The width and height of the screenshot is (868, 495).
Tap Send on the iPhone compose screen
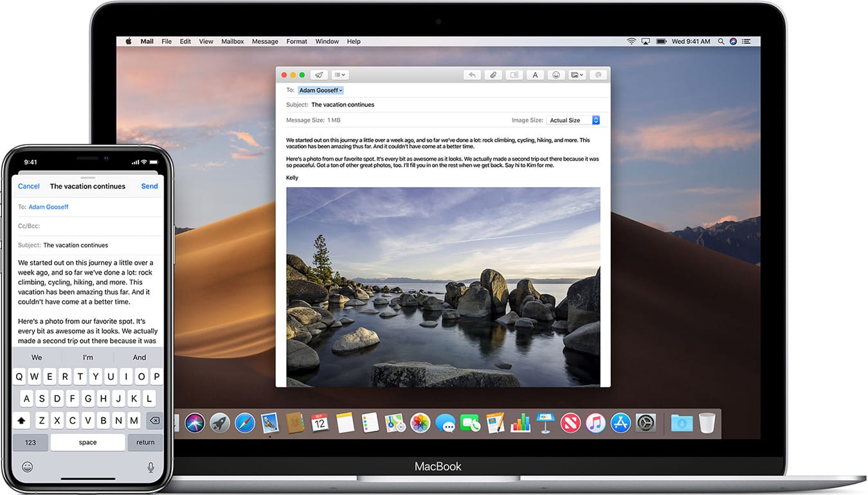[x=149, y=186]
